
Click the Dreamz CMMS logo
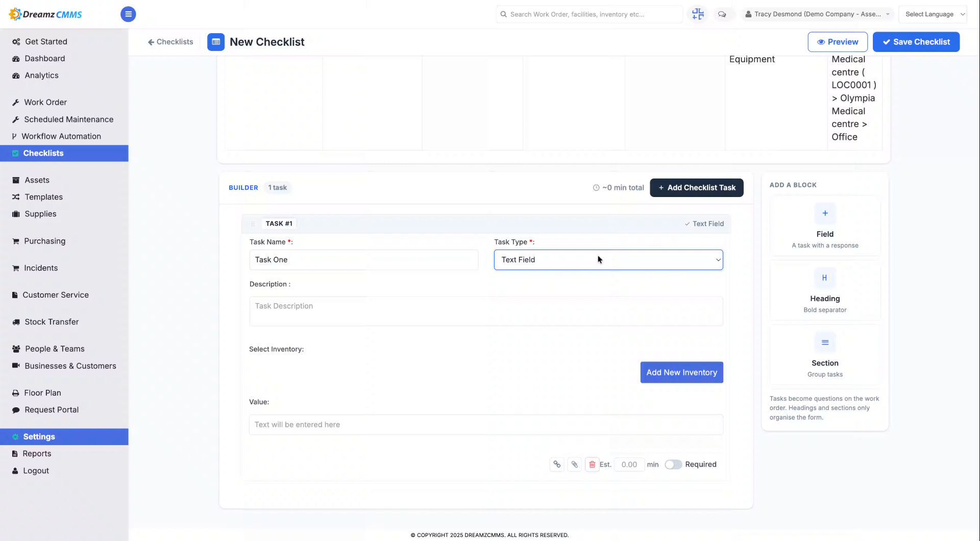[x=45, y=14]
